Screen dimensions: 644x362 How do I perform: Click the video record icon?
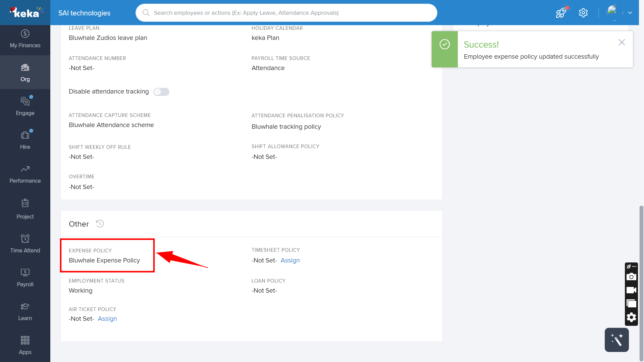tap(631, 290)
